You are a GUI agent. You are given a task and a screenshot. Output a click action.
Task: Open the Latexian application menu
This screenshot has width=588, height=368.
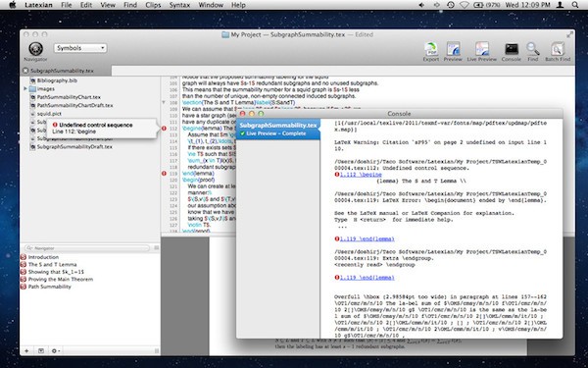point(38,5)
